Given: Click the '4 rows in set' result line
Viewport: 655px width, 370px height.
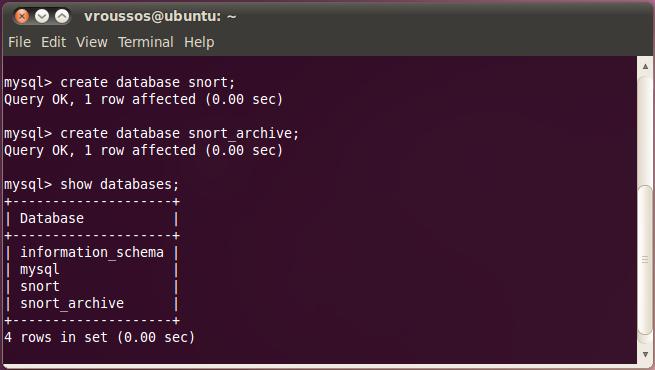Looking at the screenshot, I should (99, 337).
